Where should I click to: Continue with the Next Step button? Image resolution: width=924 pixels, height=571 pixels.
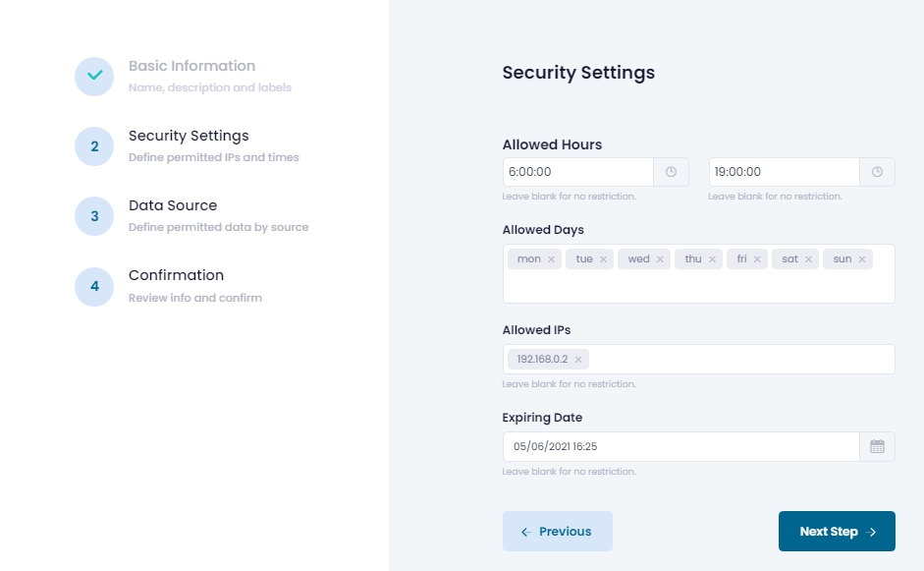pos(837,532)
